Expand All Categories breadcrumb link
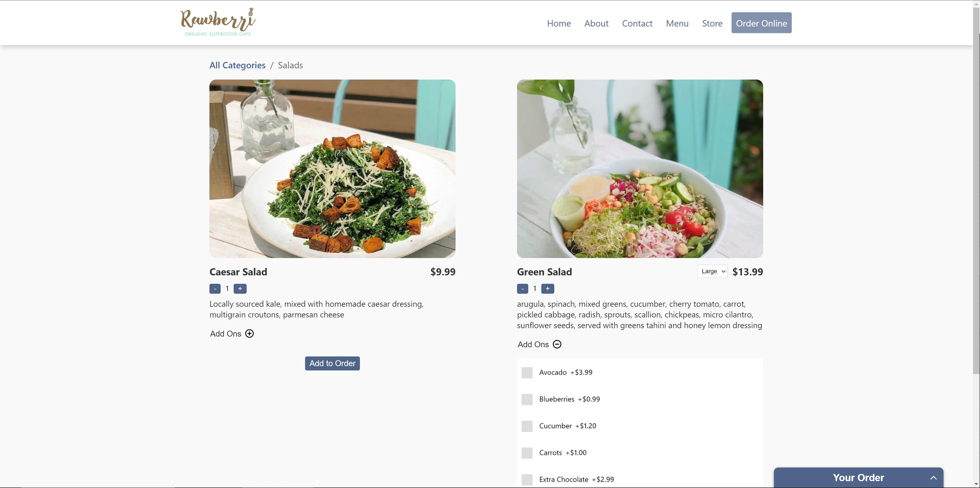The height and width of the screenshot is (488, 980). (x=237, y=64)
